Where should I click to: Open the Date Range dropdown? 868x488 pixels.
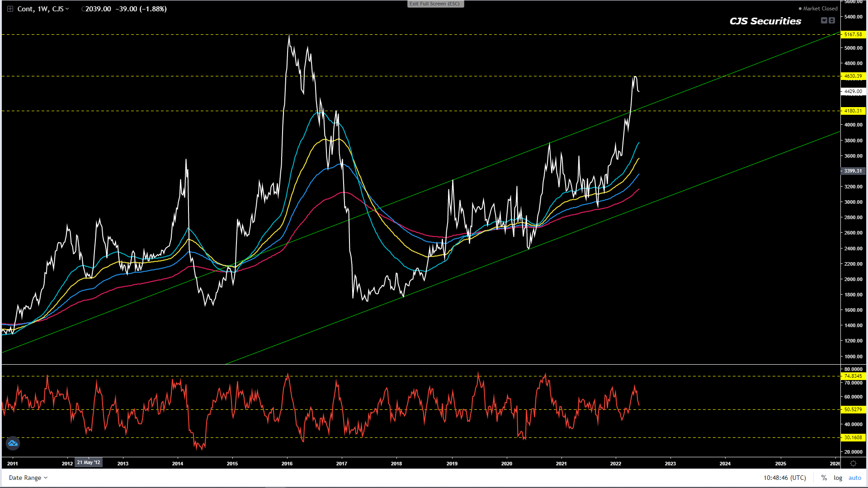(28, 478)
